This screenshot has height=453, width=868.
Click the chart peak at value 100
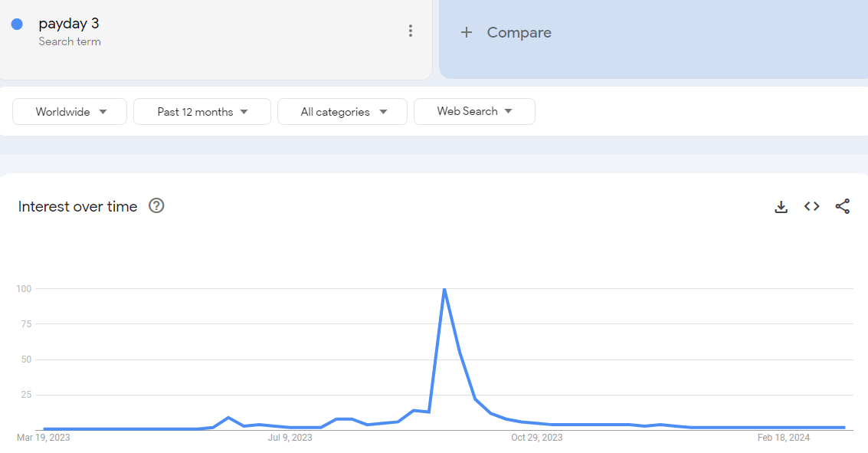pos(444,289)
